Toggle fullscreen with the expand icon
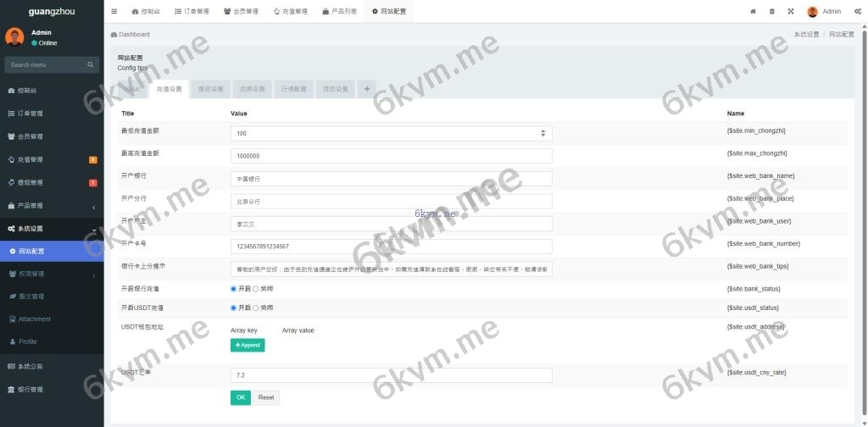Screen dimensions: 868x427 [791, 11]
